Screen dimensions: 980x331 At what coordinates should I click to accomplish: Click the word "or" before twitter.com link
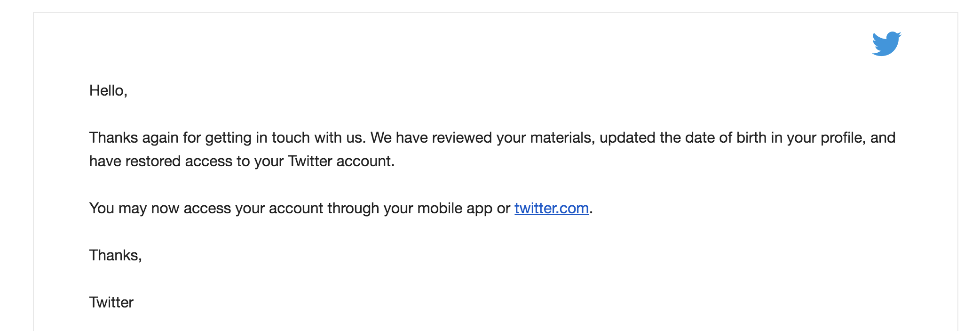504,208
